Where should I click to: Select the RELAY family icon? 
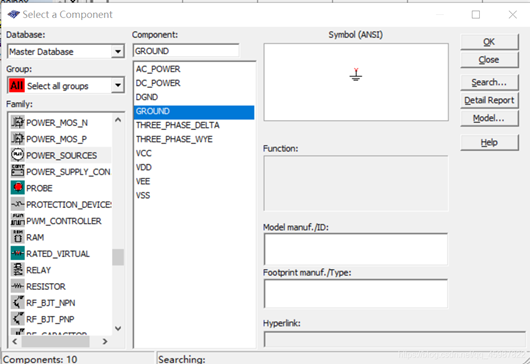point(18,270)
